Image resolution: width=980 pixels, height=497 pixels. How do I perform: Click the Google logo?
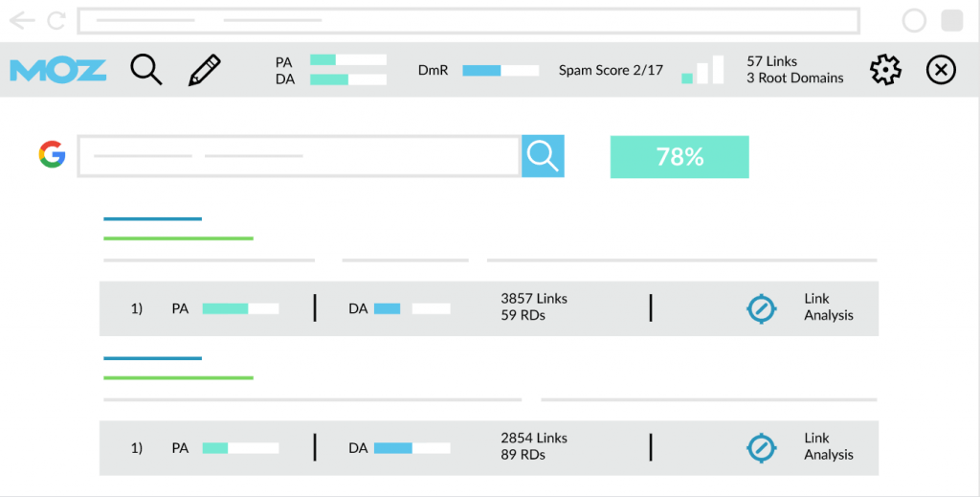52,154
